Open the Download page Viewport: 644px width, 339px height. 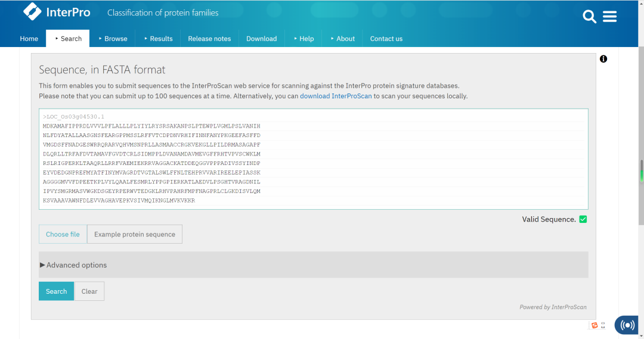tap(262, 39)
